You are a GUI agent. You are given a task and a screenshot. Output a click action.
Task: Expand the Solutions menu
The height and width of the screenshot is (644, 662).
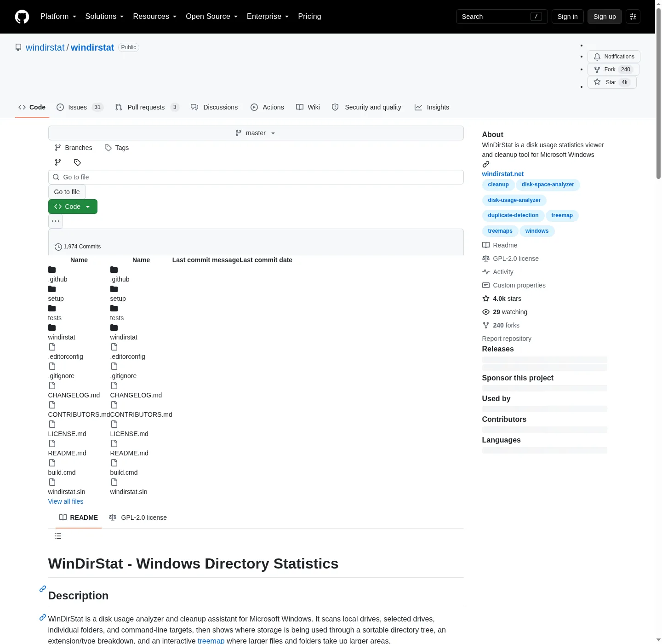tap(105, 17)
